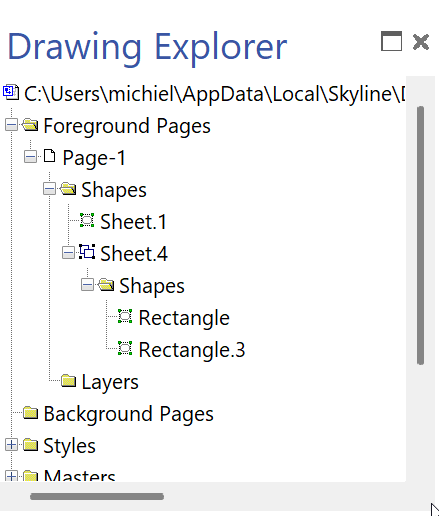
Task: Click the Background Pages folder icon
Action: [30, 413]
